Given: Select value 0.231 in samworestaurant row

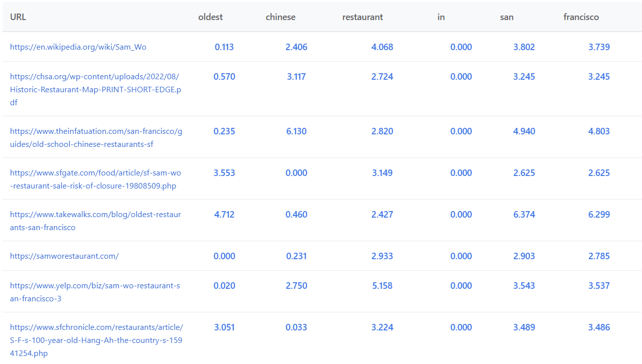Looking at the screenshot, I should 297,256.
